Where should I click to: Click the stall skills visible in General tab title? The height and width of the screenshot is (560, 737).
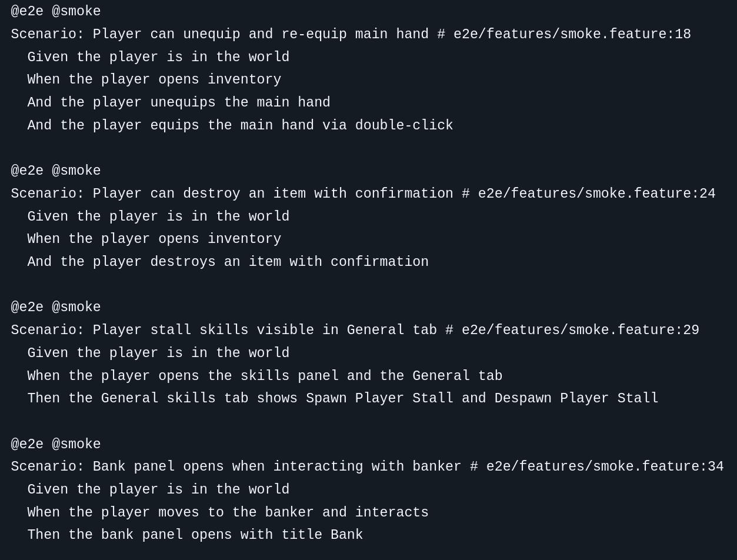click(265, 330)
